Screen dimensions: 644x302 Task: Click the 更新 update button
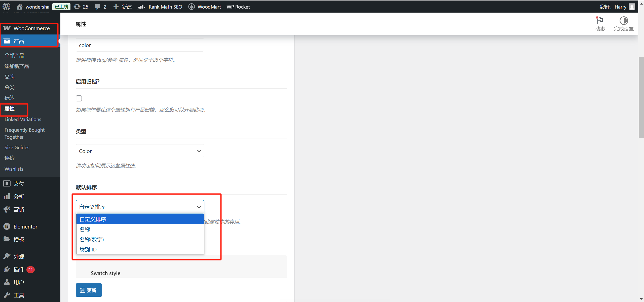click(89, 290)
